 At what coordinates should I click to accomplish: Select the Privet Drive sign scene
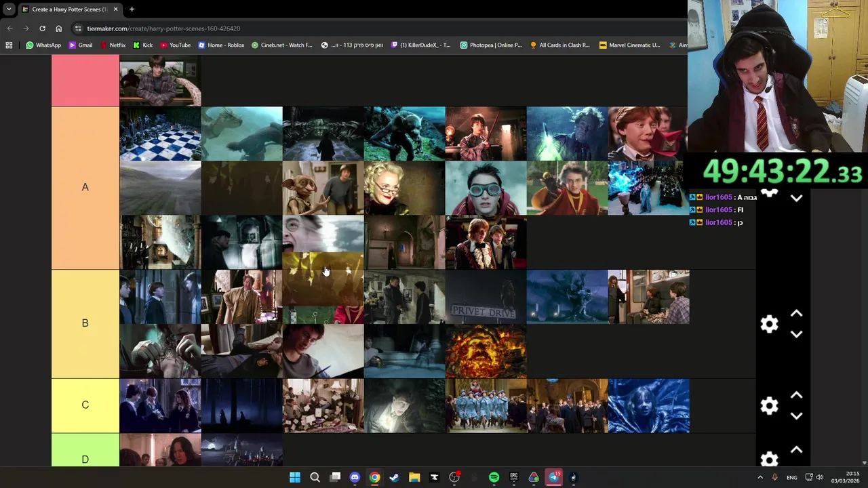(x=486, y=297)
